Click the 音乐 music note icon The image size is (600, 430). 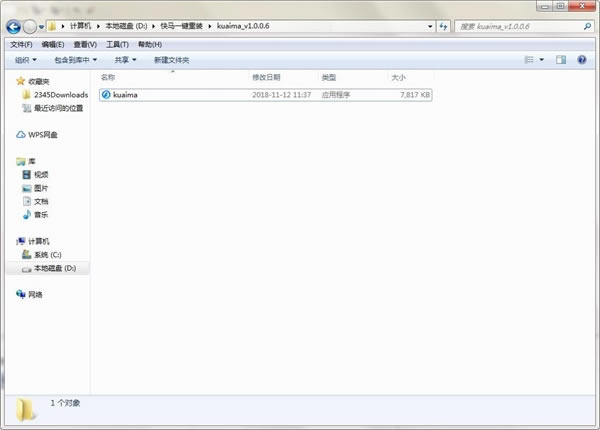click(26, 215)
